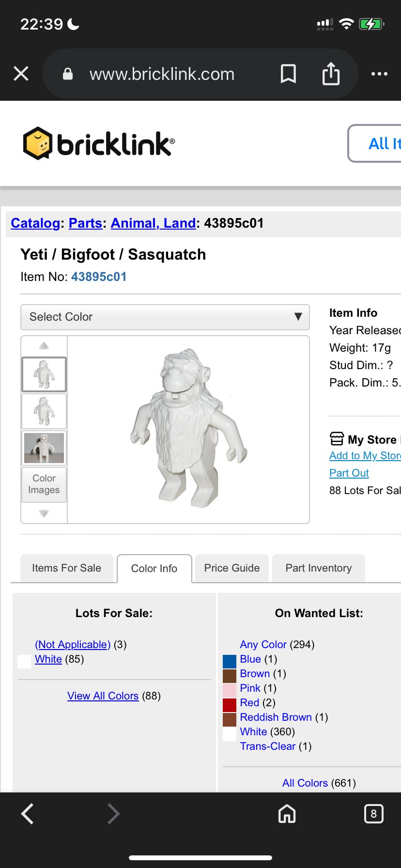Select the third photo thumbnail of the yeti
Image resolution: width=401 pixels, height=868 pixels.
[44, 448]
